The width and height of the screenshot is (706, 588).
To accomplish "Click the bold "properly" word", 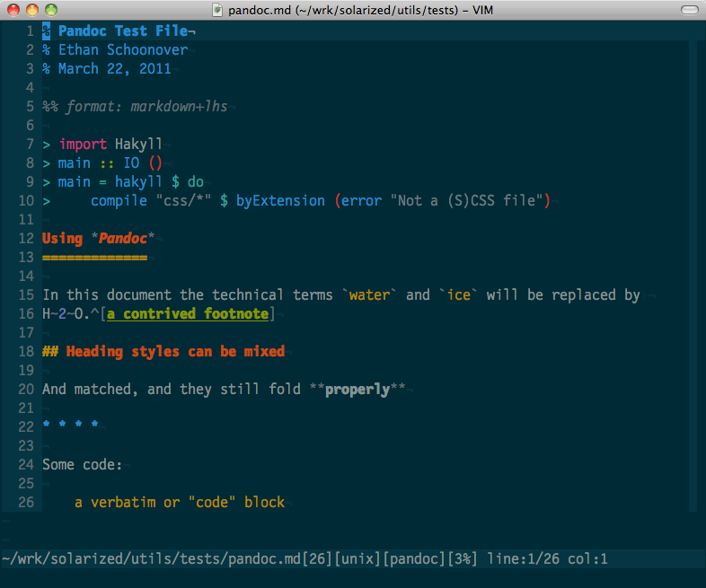I will [357, 390].
